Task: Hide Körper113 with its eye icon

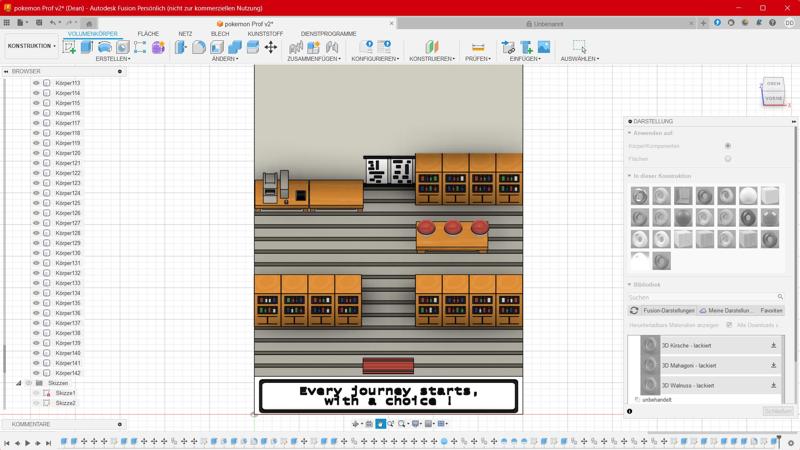Action: 36,83
